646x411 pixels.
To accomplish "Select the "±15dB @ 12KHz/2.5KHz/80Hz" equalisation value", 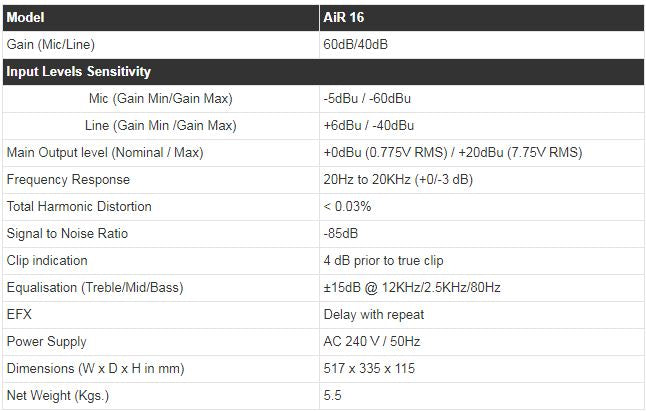I will [412, 288].
